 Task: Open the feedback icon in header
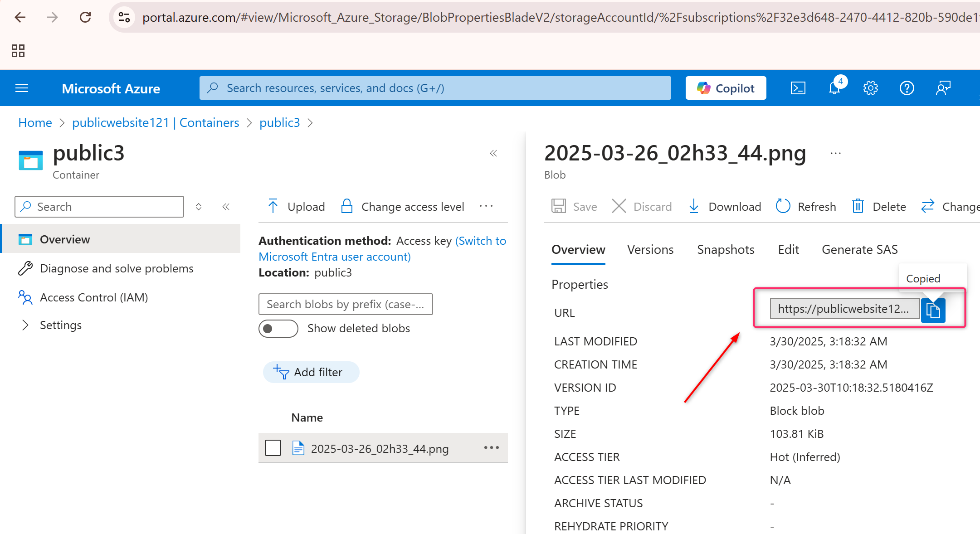point(943,88)
